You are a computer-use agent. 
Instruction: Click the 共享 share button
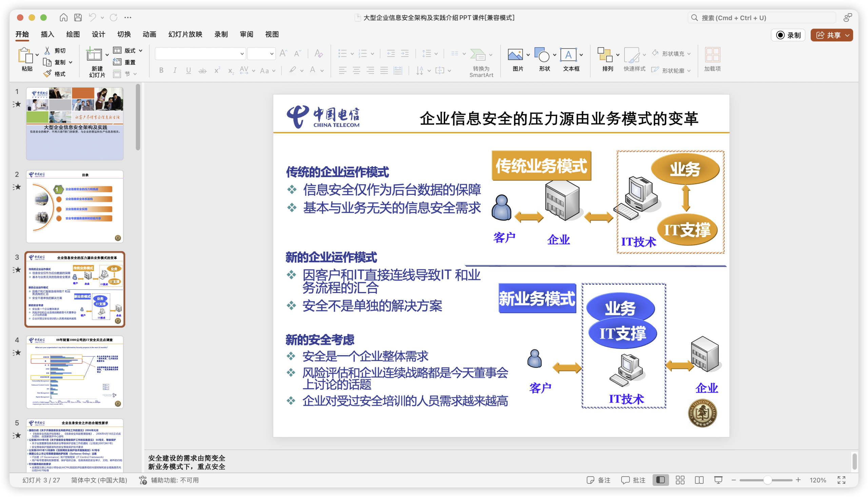(x=832, y=35)
